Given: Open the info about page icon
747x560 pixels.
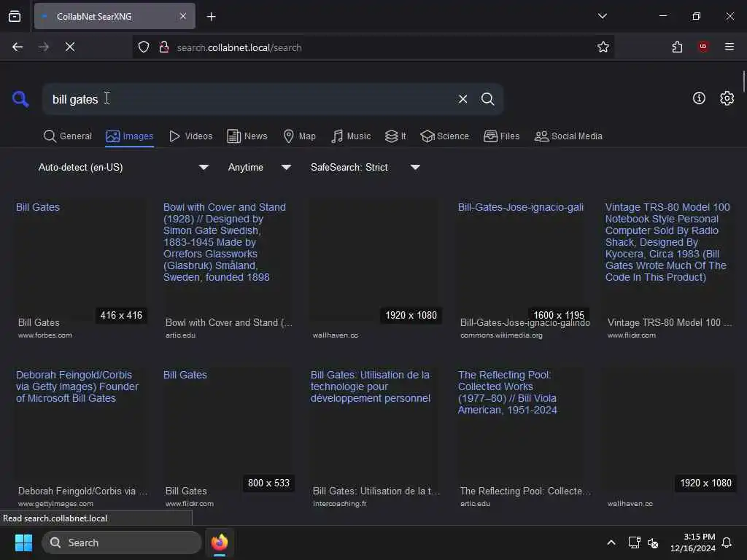Looking at the screenshot, I should pyautogui.click(x=699, y=98).
